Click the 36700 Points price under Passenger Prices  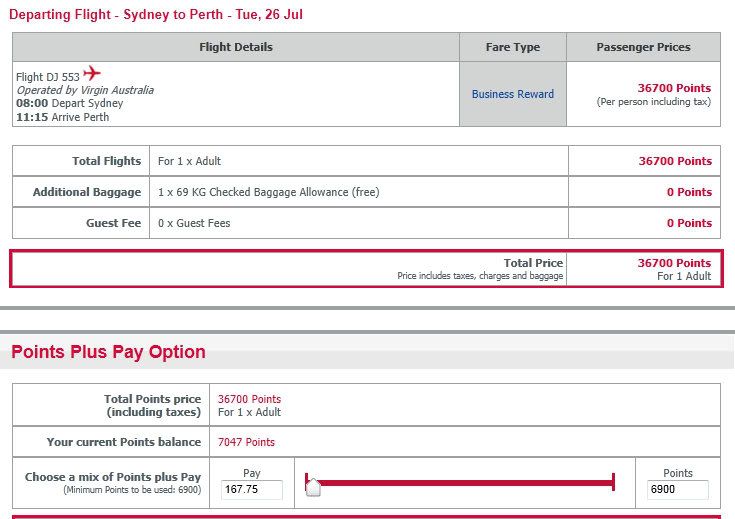[674, 88]
